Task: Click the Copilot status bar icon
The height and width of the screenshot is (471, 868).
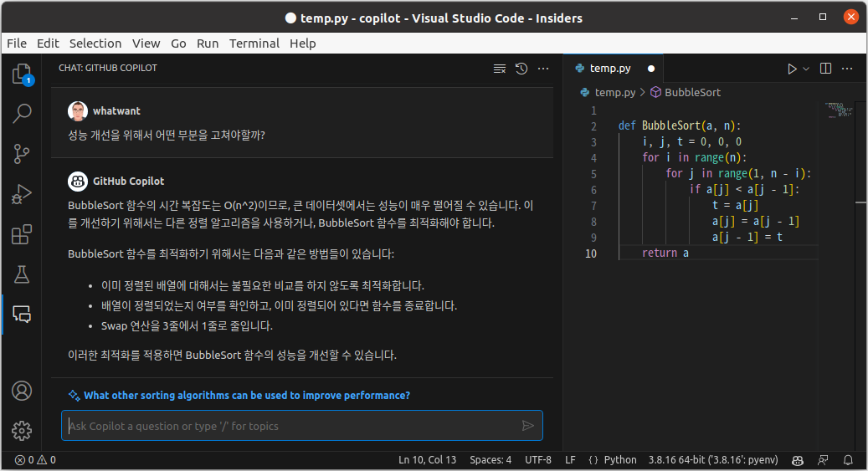Action: pos(797,460)
